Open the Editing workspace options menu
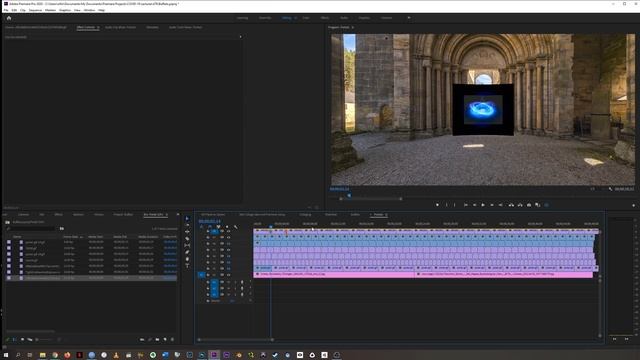The image size is (640, 360). [x=296, y=18]
